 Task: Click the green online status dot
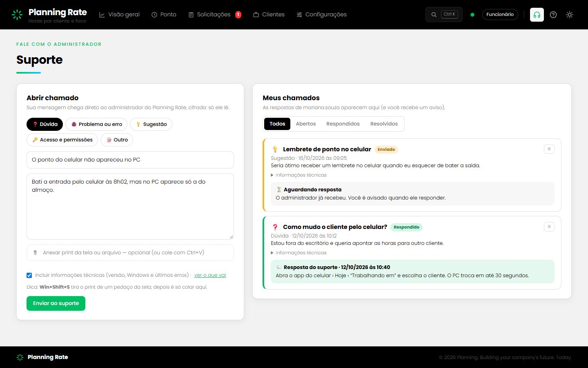[472, 15]
